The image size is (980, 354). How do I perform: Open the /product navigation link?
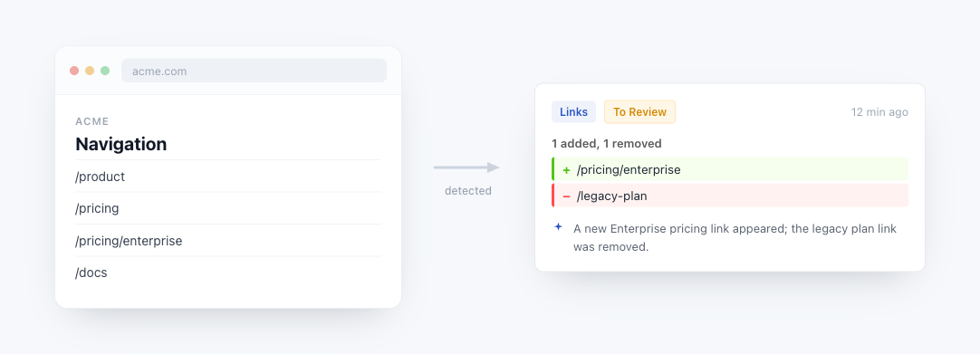(x=100, y=177)
